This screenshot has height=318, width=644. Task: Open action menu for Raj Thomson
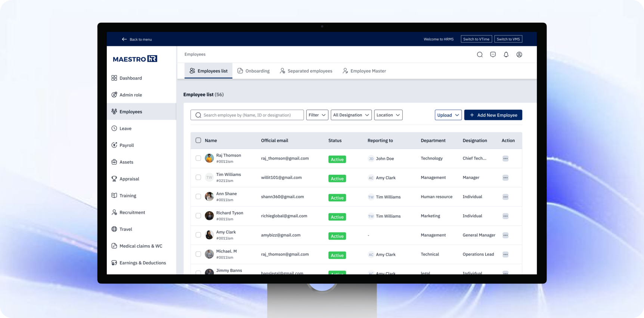pos(505,159)
